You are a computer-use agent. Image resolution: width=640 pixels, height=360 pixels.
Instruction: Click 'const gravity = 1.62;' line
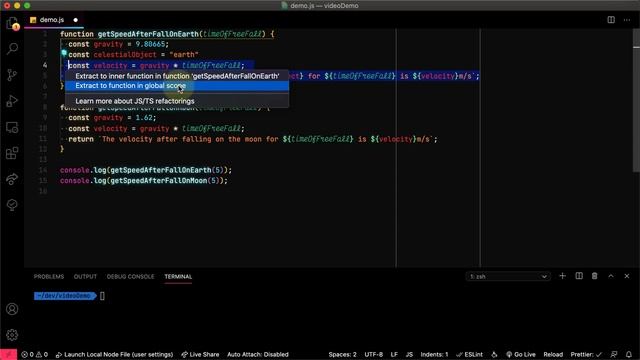(112, 118)
